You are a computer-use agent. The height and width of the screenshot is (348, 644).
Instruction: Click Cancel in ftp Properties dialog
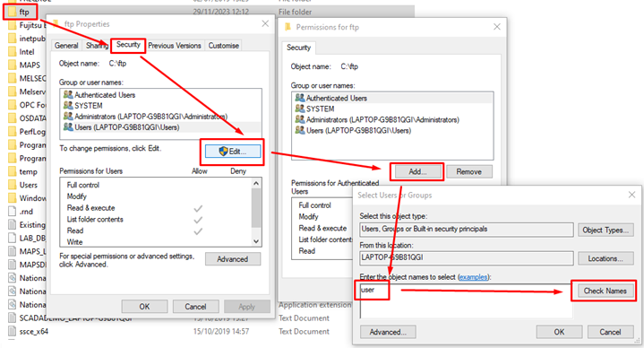tap(195, 307)
